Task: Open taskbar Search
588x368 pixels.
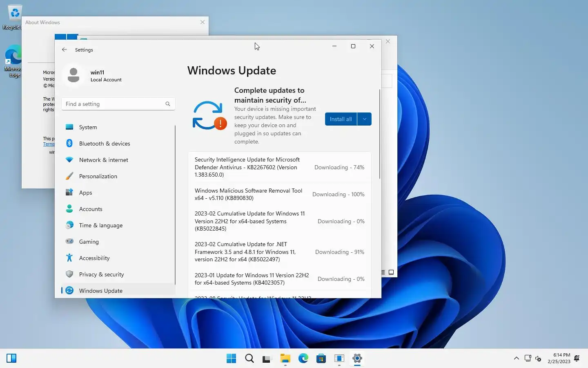Action: coord(249,359)
